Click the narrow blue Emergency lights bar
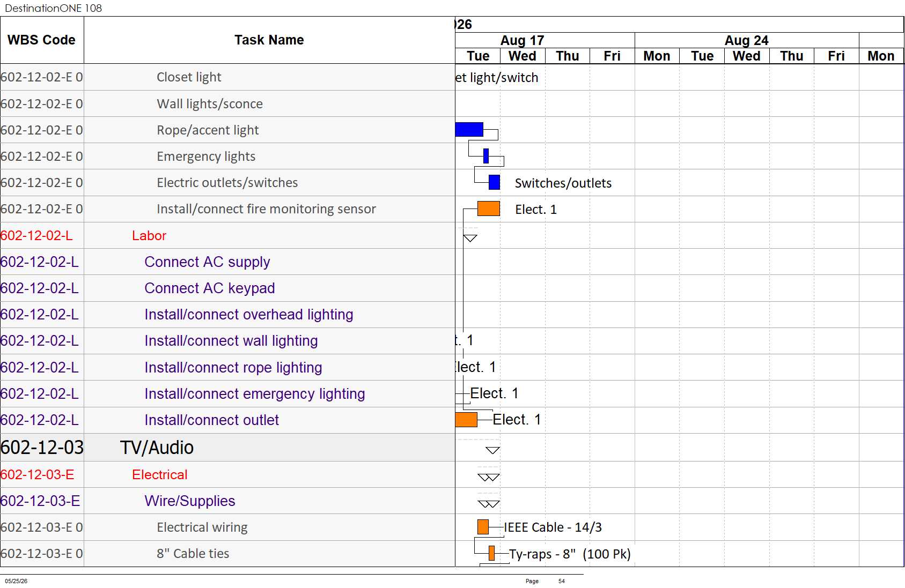Screen dimensions: 905x588 click(486, 156)
